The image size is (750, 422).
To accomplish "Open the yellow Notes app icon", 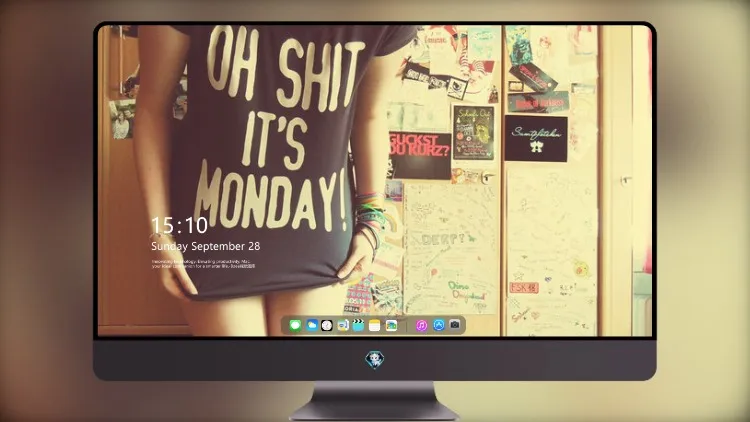I will coord(375,326).
